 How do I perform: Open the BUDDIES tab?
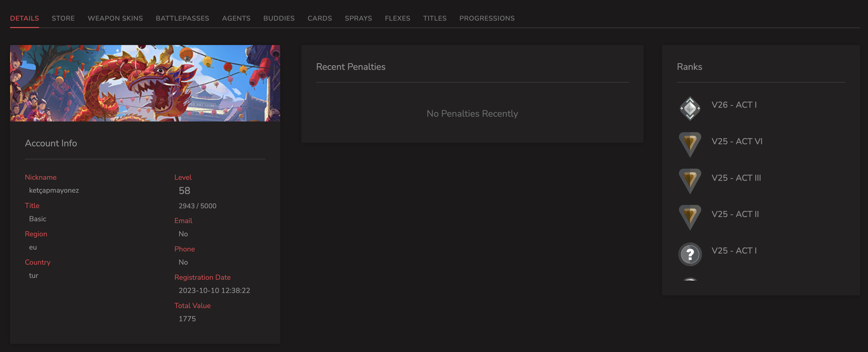(279, 18)
